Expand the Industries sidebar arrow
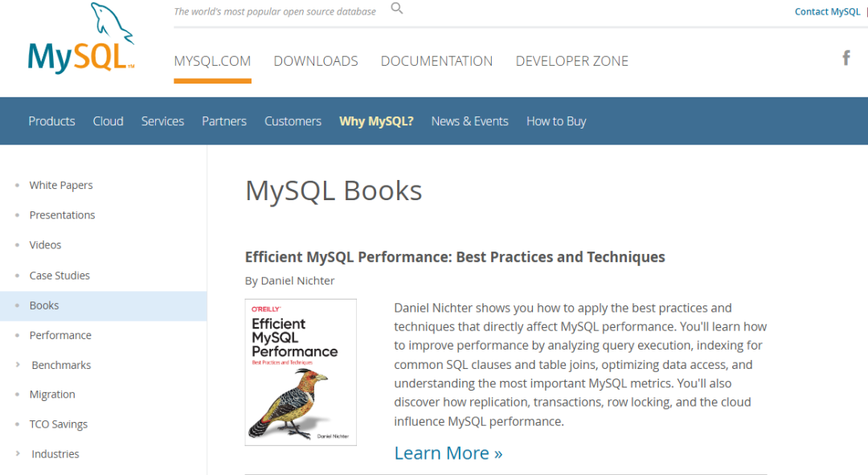868x475 pixels. click(18, 454)
